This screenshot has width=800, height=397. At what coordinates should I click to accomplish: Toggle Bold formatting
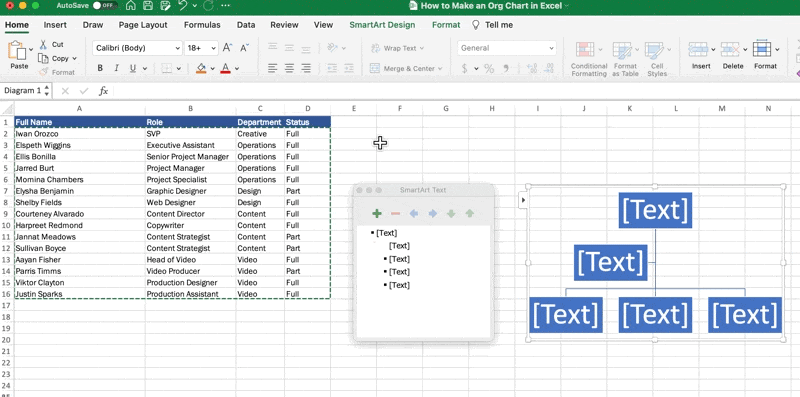100,68
